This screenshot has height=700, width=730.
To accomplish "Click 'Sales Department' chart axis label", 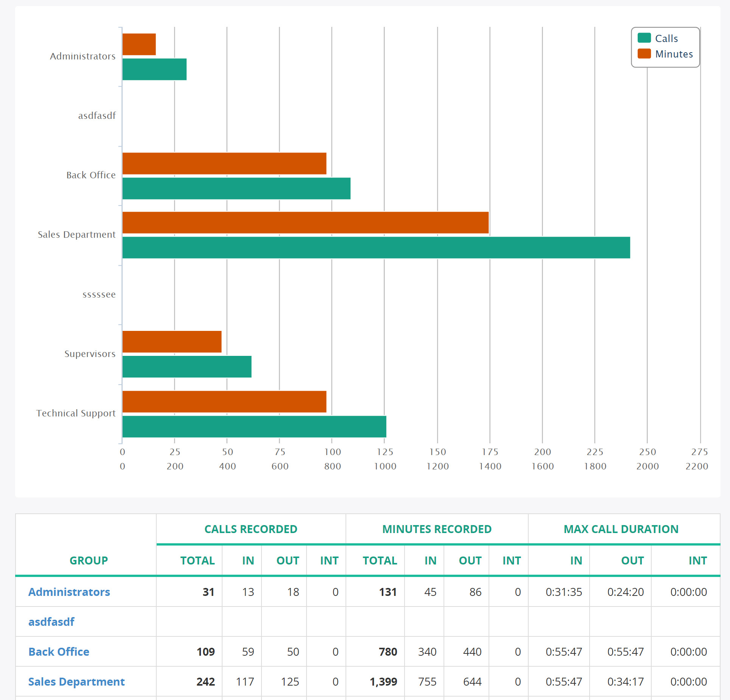I will pos(77,235).
